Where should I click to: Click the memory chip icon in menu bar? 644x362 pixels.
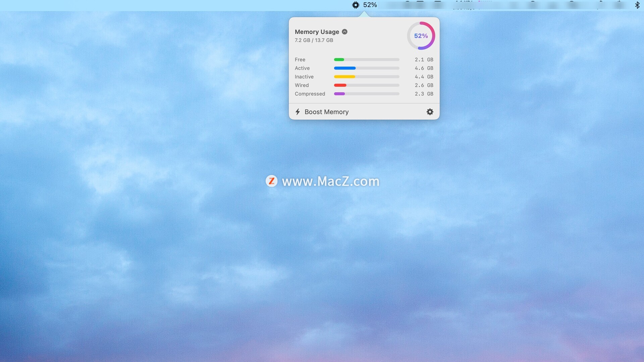coord(356,5)
